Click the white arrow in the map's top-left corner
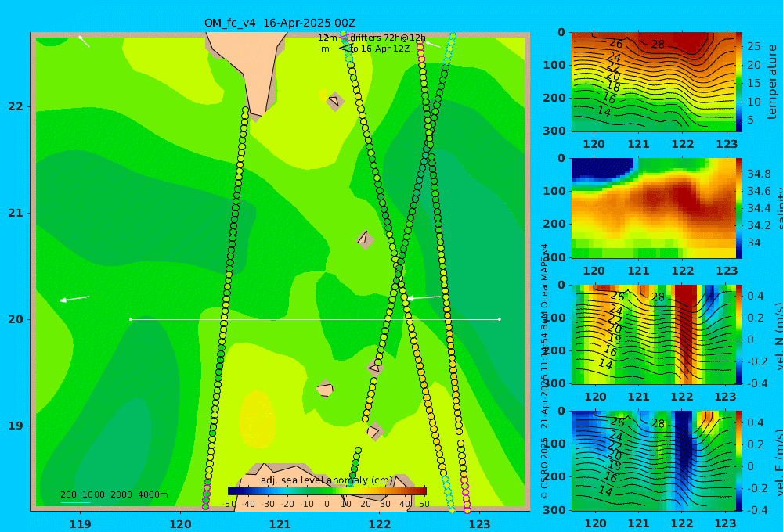The width and height of the screenshot is (783, 532). (x=84, y=41)
